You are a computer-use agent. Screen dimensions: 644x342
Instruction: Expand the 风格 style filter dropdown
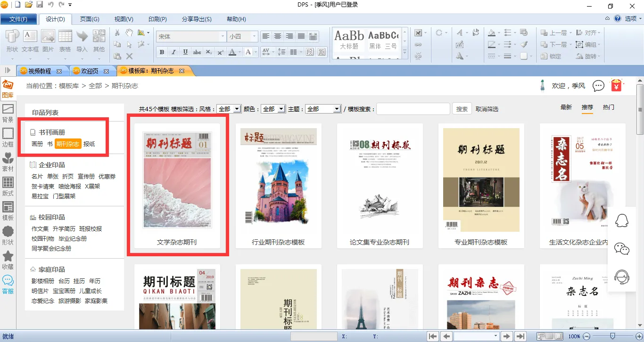237,109
